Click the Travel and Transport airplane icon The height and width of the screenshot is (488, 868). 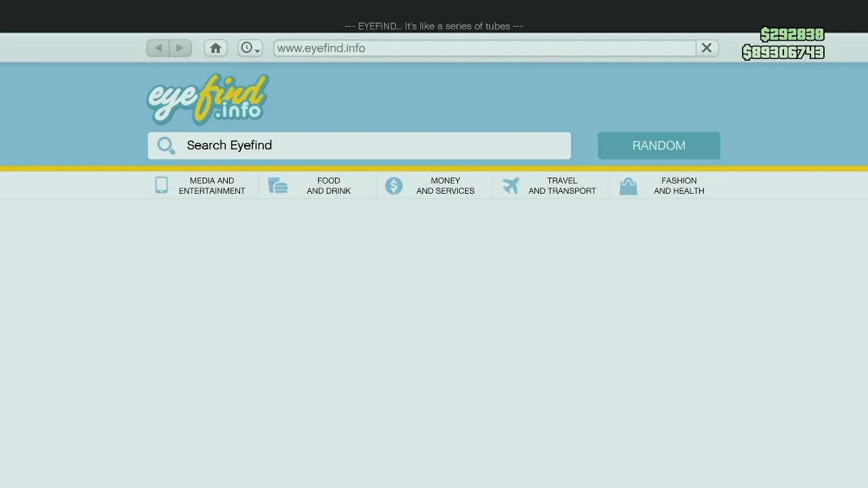pos(511,186)
